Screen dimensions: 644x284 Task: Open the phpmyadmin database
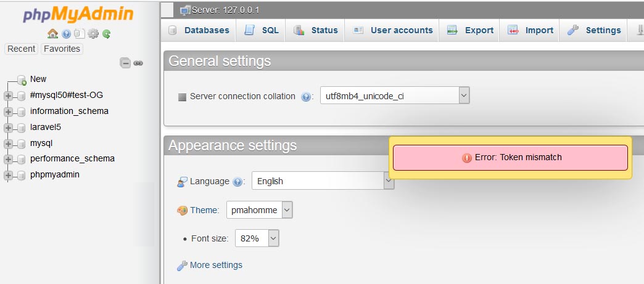[55, 174]
